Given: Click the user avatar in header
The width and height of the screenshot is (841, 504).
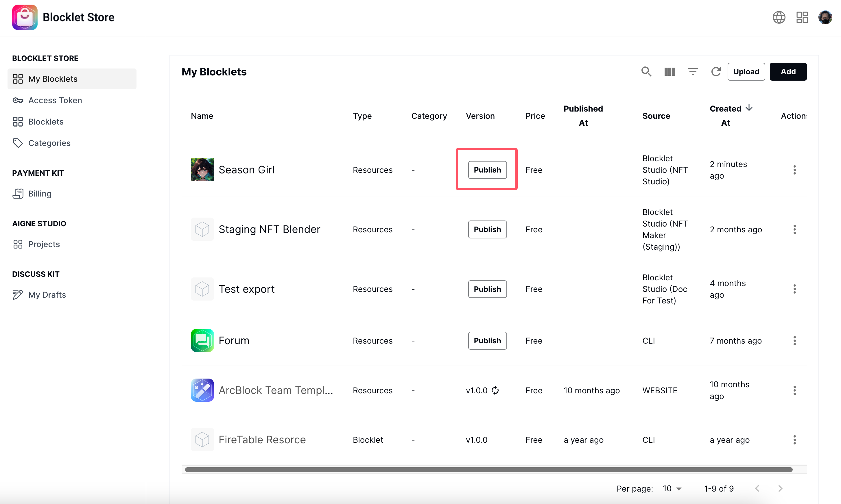Looking at the screenshot, I should coord(825,17).
